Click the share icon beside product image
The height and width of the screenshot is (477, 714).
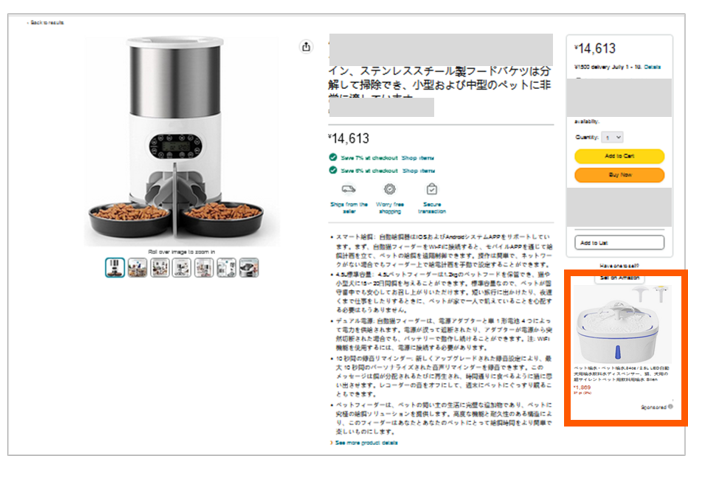[306, 46]
